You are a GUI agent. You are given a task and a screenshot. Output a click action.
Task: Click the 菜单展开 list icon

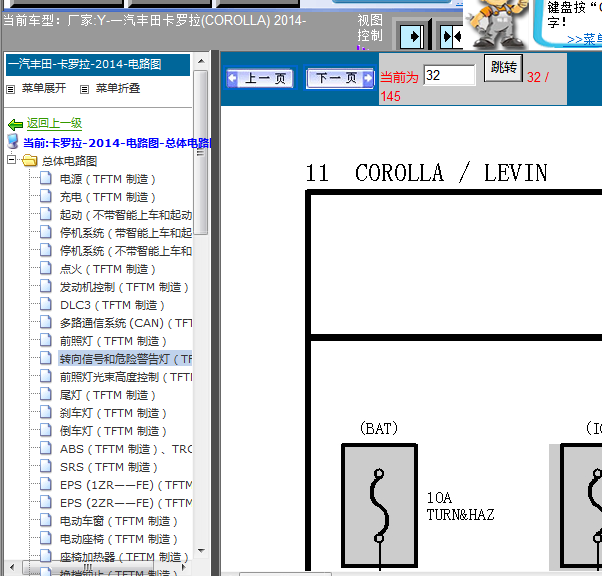11,89
